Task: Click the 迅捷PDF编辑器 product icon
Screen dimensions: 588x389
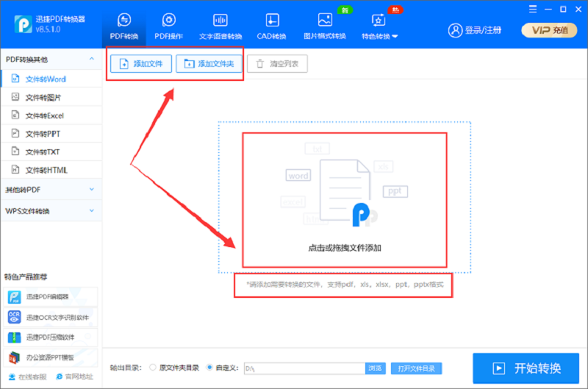Action: coord(15,297)
